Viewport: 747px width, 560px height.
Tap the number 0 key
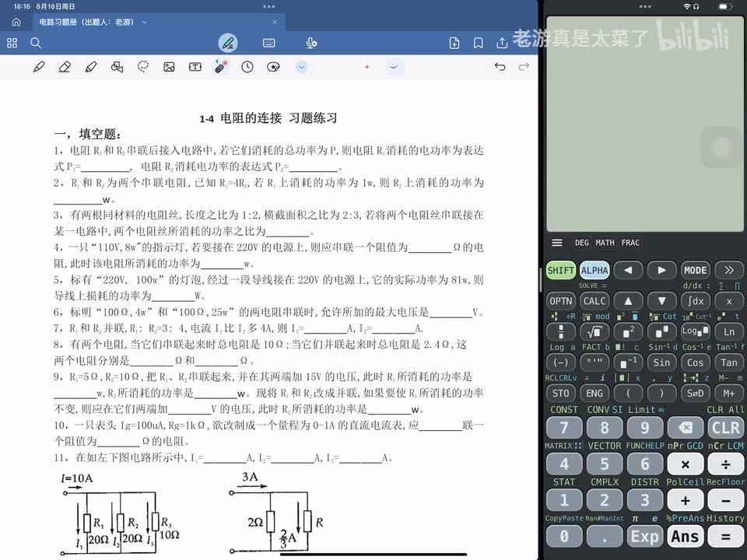pos(564,537)
